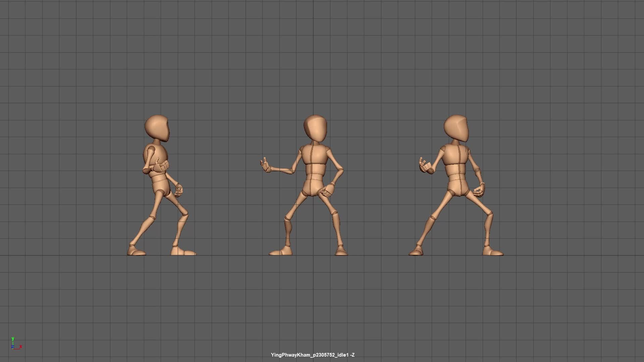Click the green Y axis label on the gizmo
Screen dimensions: 644x362
[x=13, y=339]
